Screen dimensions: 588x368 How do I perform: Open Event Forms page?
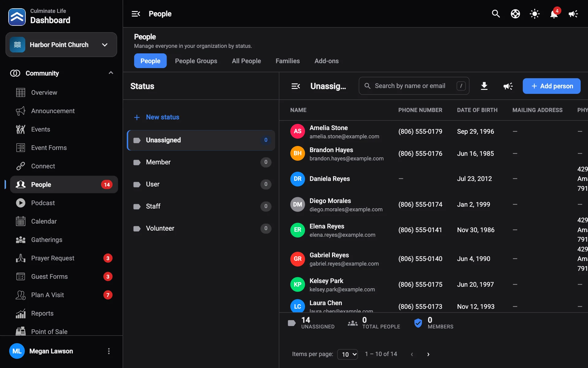(x=64, y=148)
